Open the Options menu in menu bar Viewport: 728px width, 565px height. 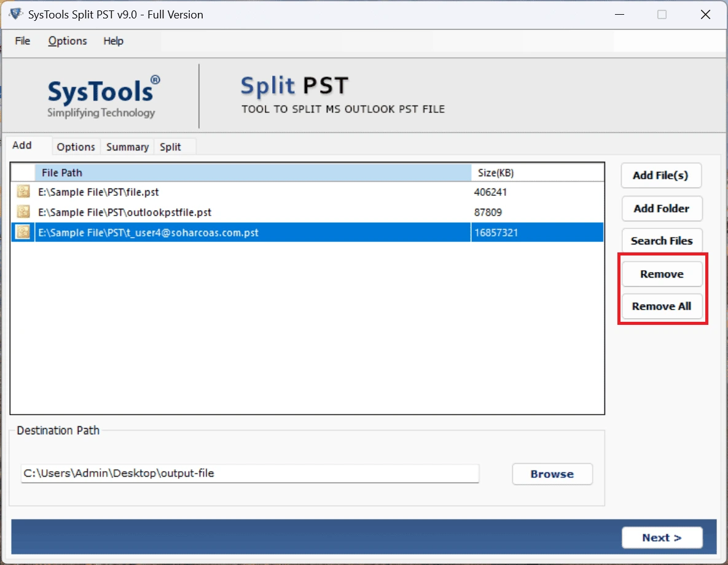(x=68, y=41)
